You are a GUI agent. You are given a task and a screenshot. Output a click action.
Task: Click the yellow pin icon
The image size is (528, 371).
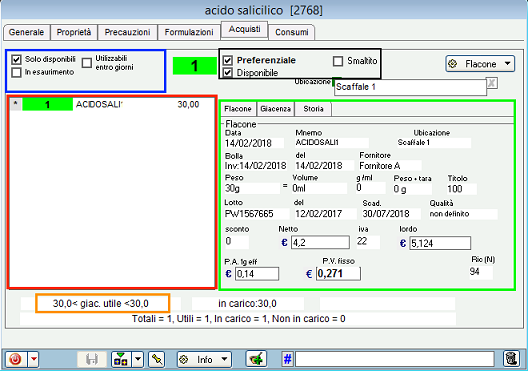(x=157, y=359)
